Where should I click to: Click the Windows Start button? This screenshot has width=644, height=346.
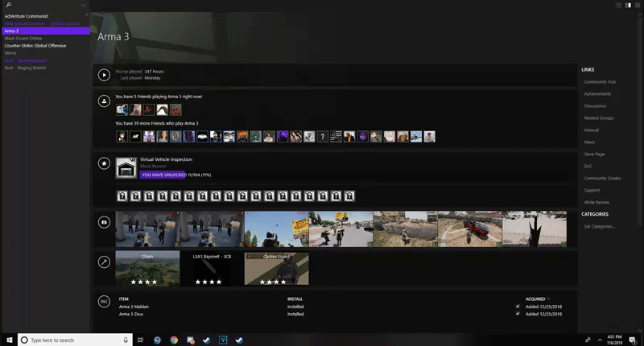coord(9,340)
